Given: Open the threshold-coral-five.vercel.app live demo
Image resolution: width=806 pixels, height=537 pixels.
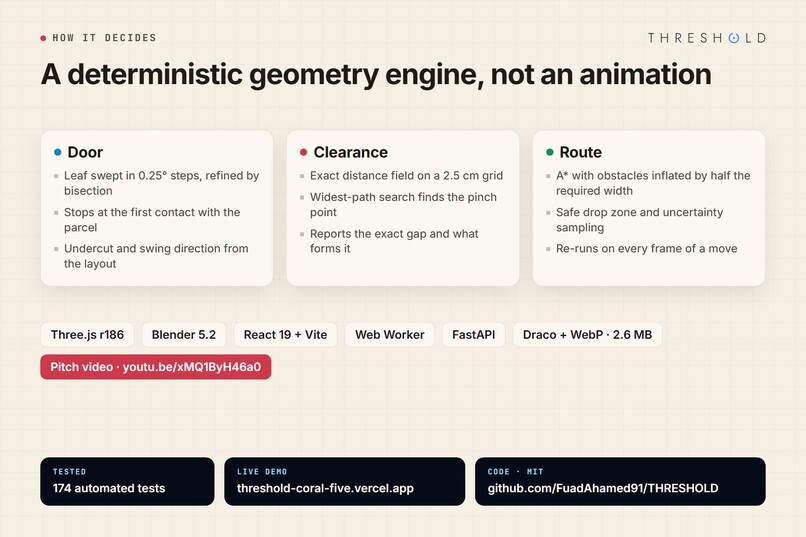Looking at the screenshot, I should click(344, 482).
